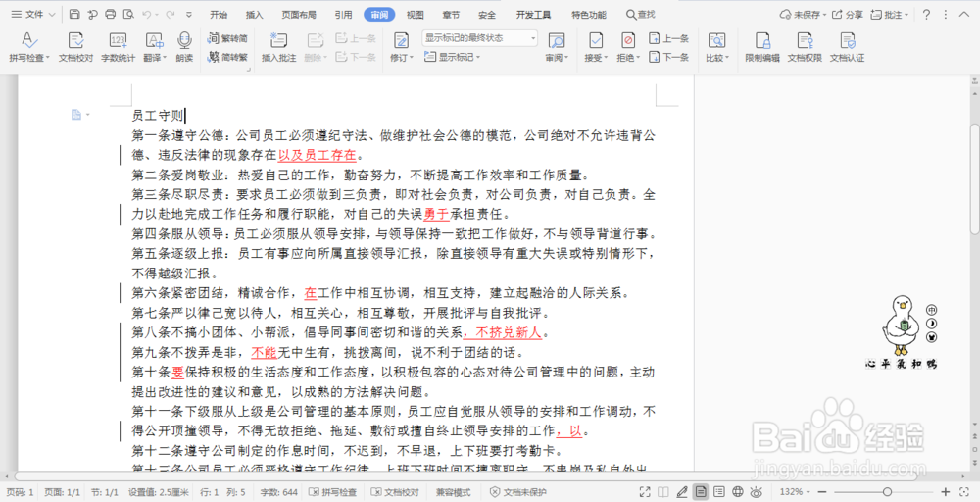Insert a comment with 插入批注

click(278, 47)
